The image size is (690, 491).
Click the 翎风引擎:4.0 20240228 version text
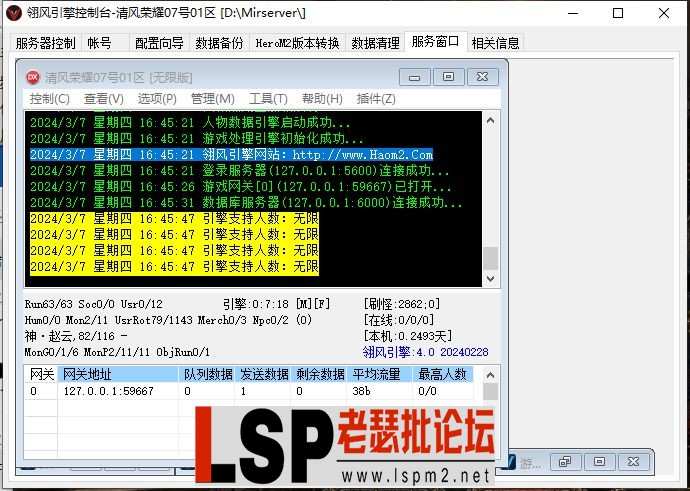coord(426,352)
